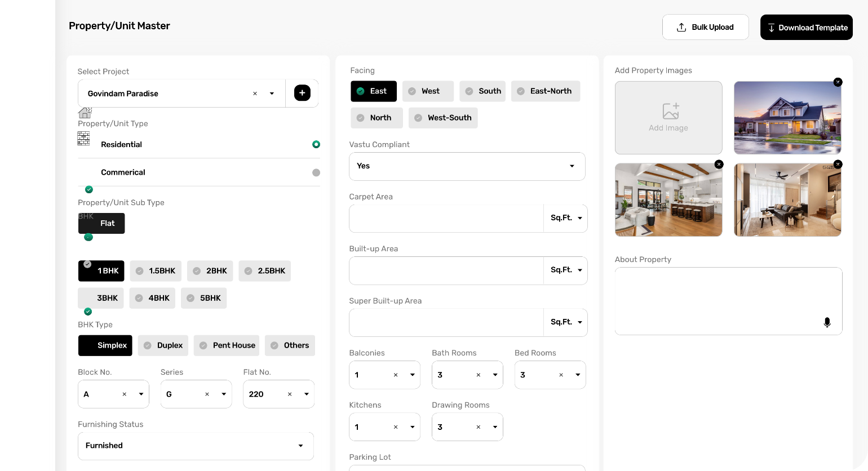Click the Bulk Upload button

coord(706,27)
